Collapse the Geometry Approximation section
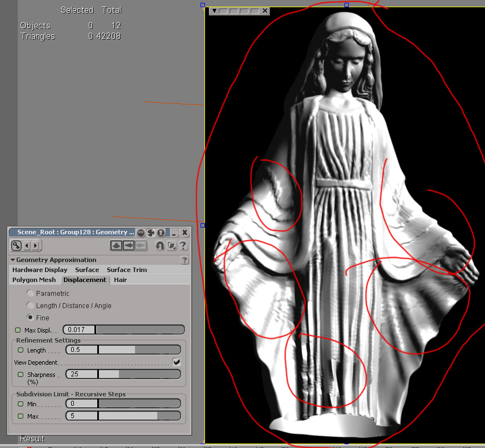Viewport: 485px width, 448px height. pyautogui.click(x=13, y=260)
